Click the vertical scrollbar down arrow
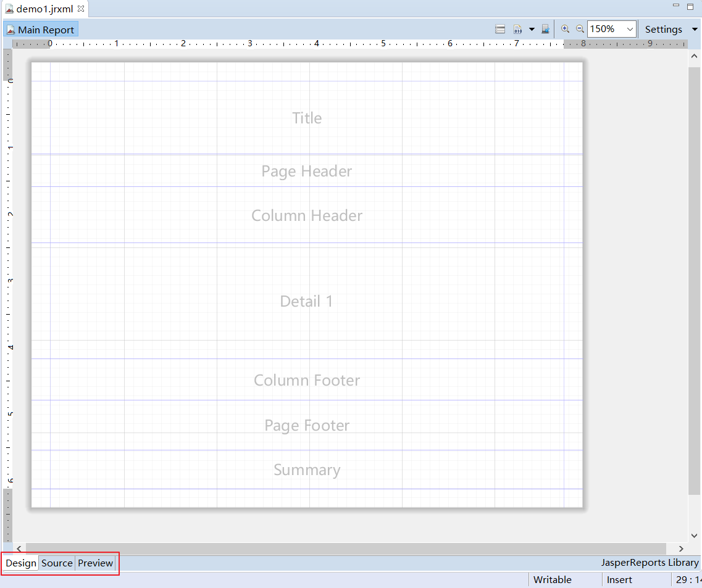The height and width of the screenshot is (588, 702). tap(694, 536)
